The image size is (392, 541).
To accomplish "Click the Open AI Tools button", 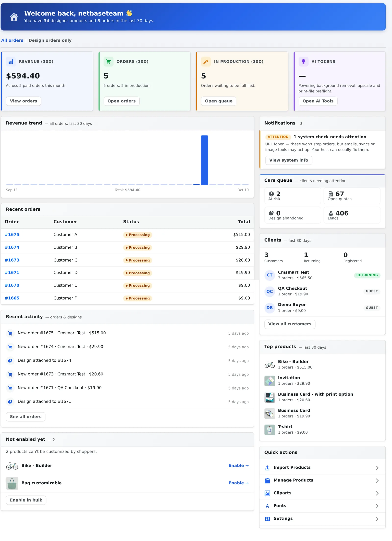I will click(x=318, y=101).
